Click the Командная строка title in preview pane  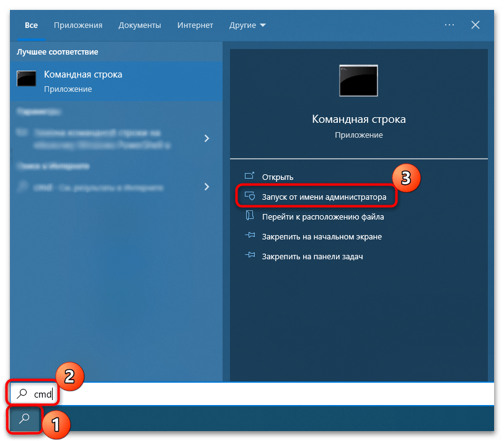(x=359, y=119)
